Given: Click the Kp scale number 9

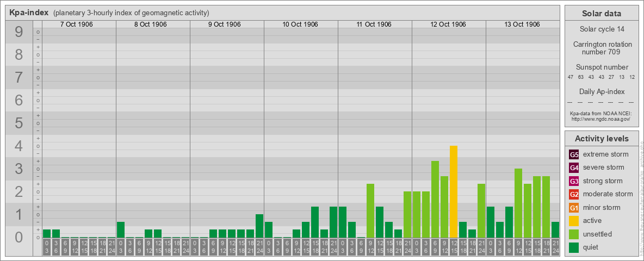Looking at the screenshot, I should pos(19,32).
